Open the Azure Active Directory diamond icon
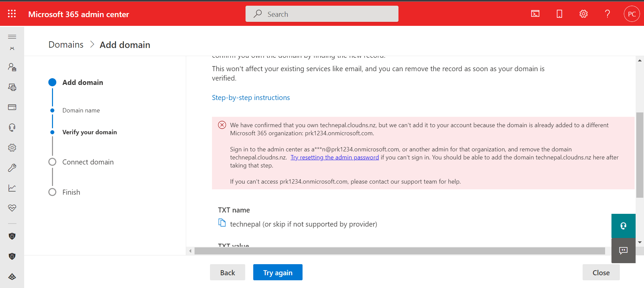Viewport: 644px width, 288px height. pos(12,277)
